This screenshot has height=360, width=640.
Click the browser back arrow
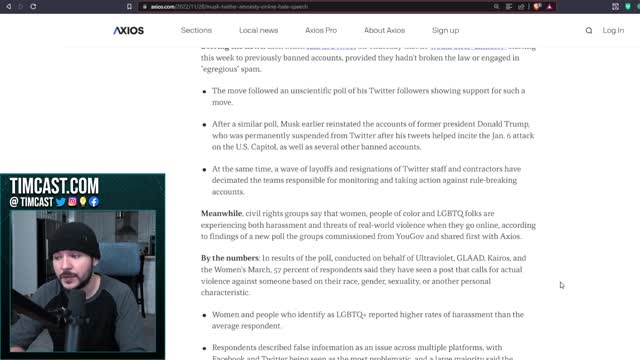point(8,7)
